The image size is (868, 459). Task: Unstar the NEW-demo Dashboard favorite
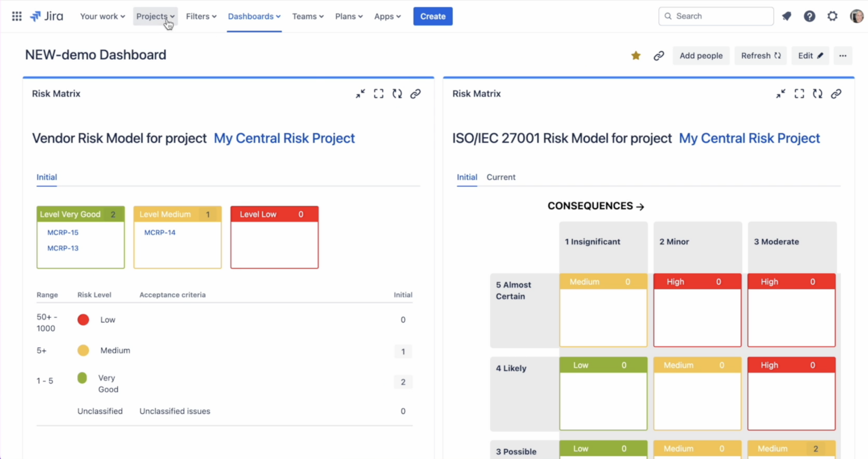pos(635,55)
